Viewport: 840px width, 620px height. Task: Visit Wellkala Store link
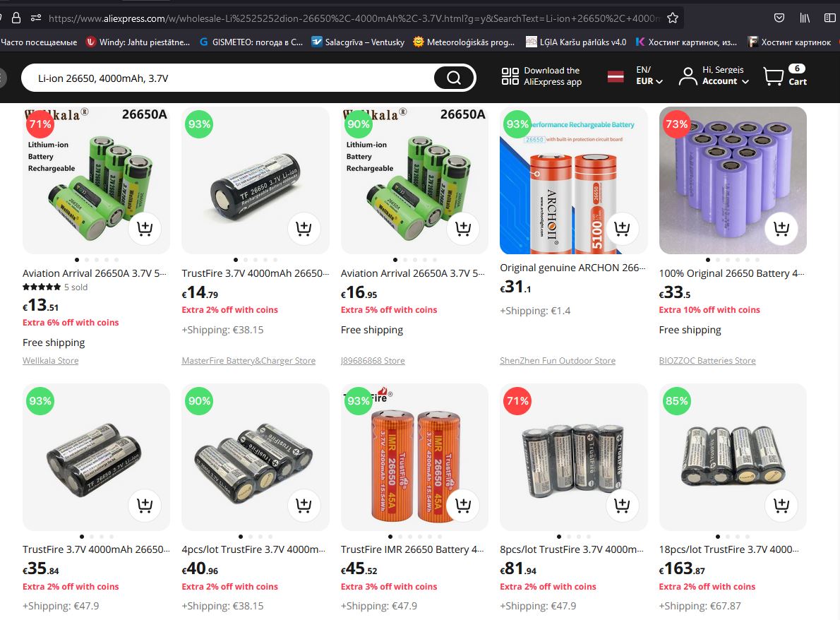tap(50, 361)
